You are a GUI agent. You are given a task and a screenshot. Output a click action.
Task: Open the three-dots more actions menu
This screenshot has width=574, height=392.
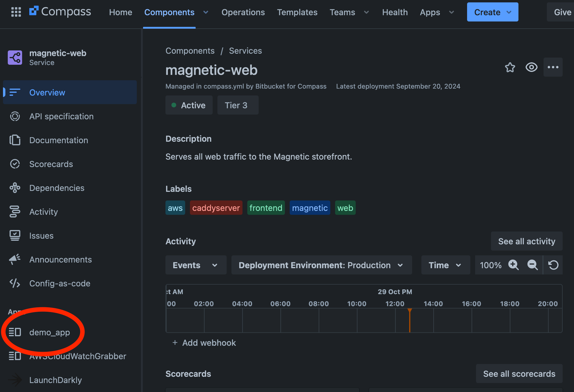[553, 67]
